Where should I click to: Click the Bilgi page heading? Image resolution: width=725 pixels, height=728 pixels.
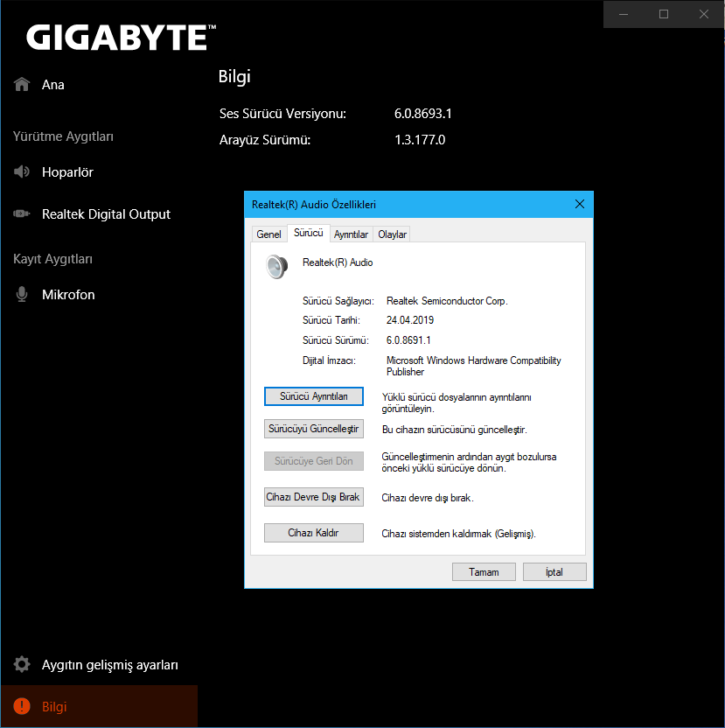click(x=234, y=76)
